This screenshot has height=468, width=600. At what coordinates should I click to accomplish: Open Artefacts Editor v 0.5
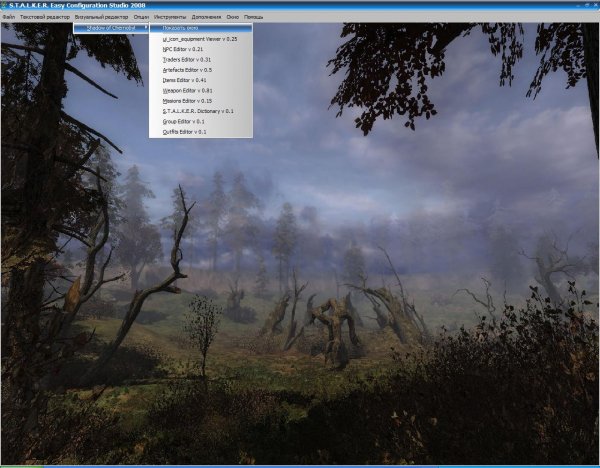click(x=201, y=70)
